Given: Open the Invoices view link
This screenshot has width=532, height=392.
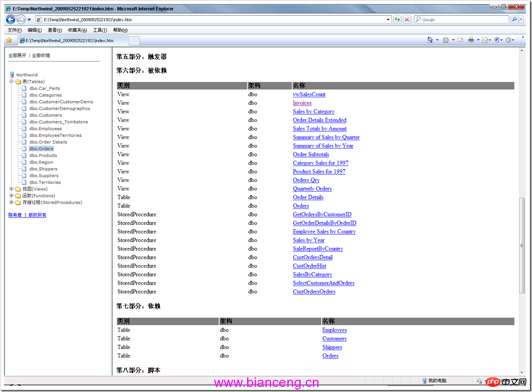Looking at the screenshot, I should [x=302, y=103].
